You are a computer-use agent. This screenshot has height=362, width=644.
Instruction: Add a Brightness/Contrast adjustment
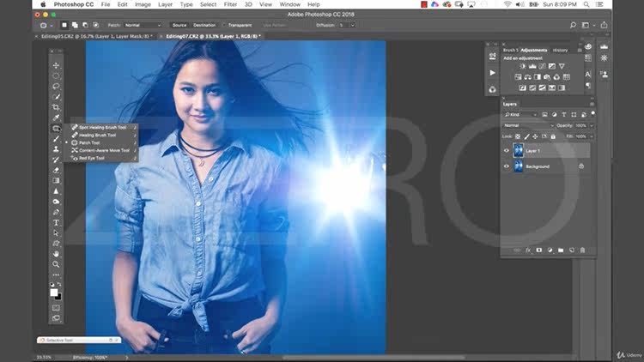(x=523, y=66)
